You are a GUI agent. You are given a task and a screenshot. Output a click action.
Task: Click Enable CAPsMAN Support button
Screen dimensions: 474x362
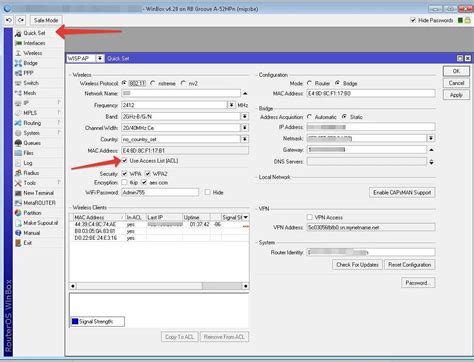coord(402,192)
